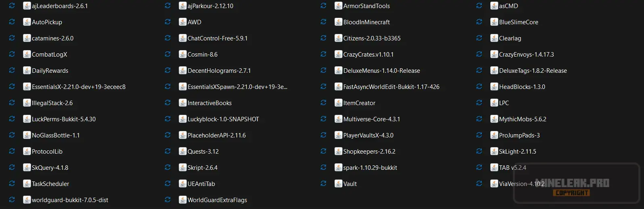Select the CrazyEnvoys-1.4.17.3 file
The width and height of the screenshot is (644, 209).
(x=526, y=55)
